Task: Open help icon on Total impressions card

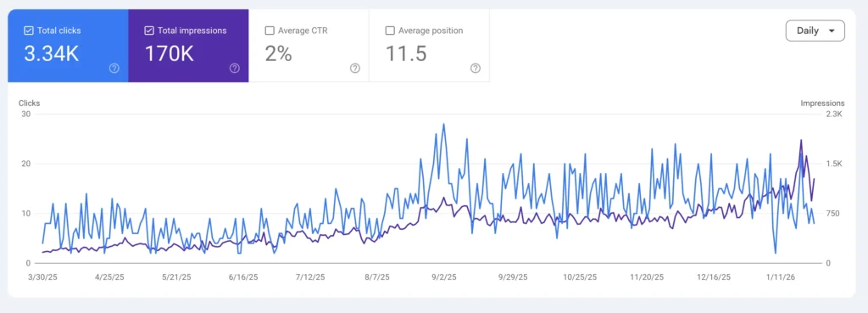Action: tap(235, 68)
